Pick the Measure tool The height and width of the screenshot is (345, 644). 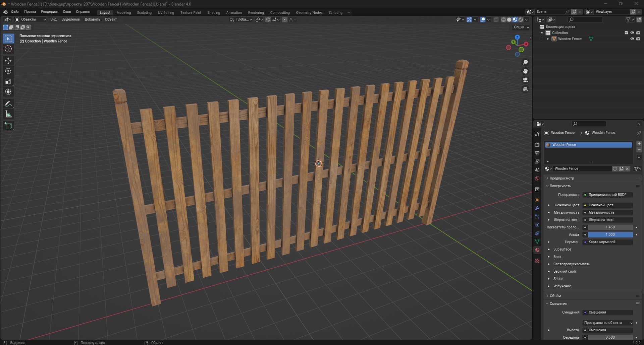tap(8, 114)
